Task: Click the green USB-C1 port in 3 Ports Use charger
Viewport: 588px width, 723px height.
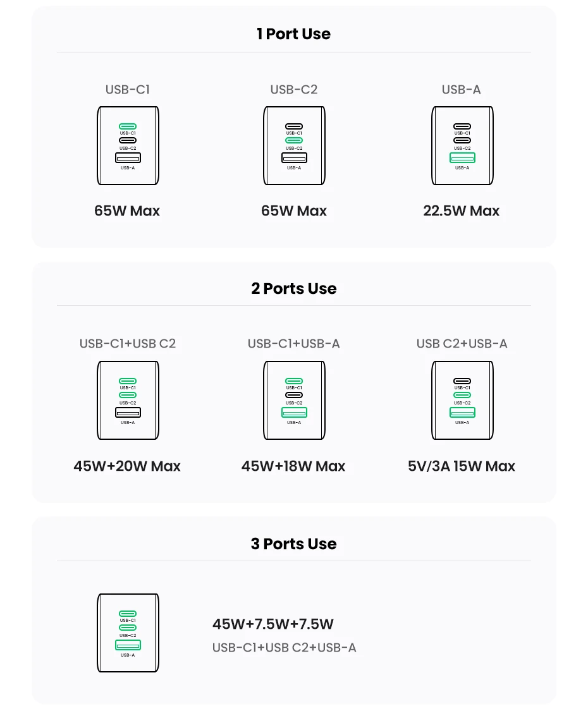Action: pyautogui.click(x=128, y=613)
